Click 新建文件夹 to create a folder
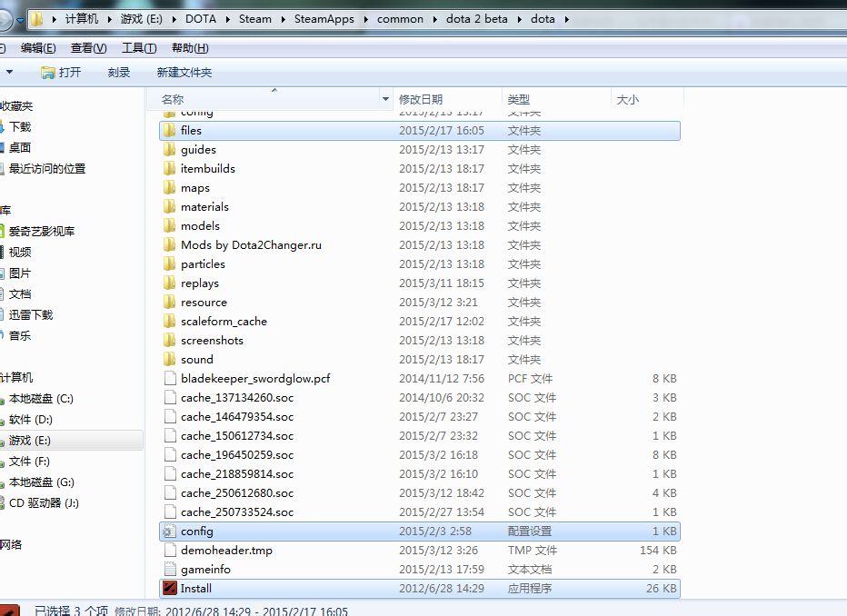The width and height of the screenshot is (847, 616). click(184, 73)
